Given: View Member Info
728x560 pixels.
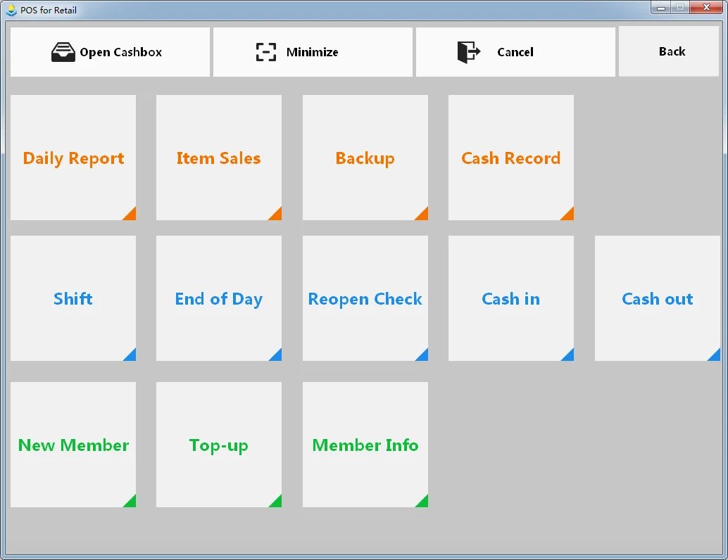Looking at the screenshot, I should tap(365, 445).
